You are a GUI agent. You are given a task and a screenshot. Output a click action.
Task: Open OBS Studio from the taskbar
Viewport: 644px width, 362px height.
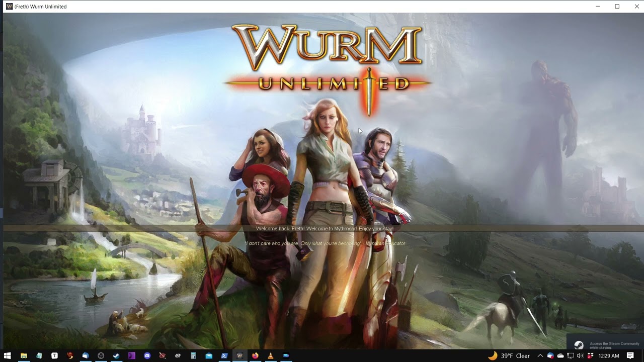point(101,355)
